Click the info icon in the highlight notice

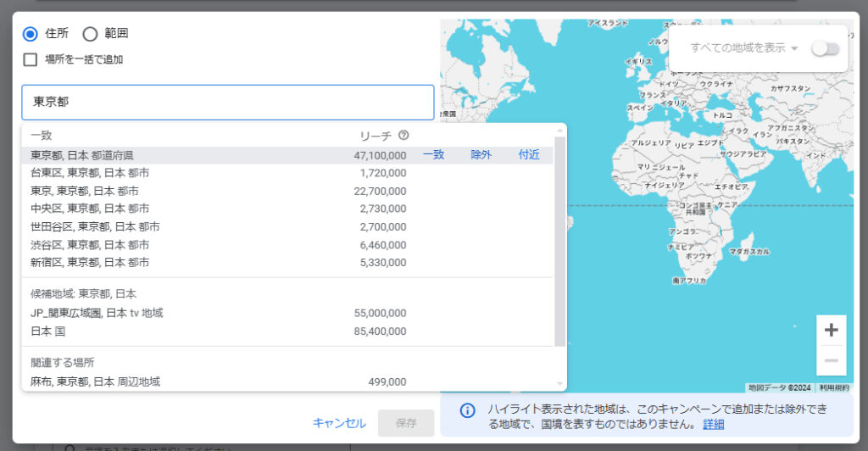coord(467,410)
